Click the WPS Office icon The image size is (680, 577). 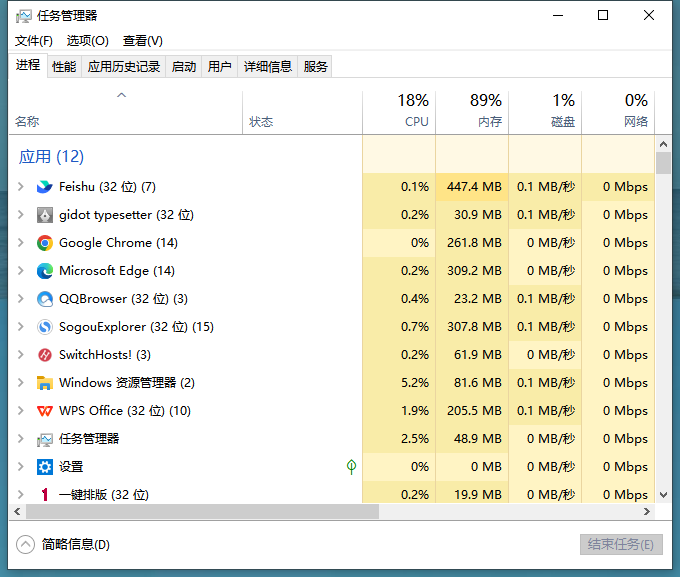pos(45,411)
